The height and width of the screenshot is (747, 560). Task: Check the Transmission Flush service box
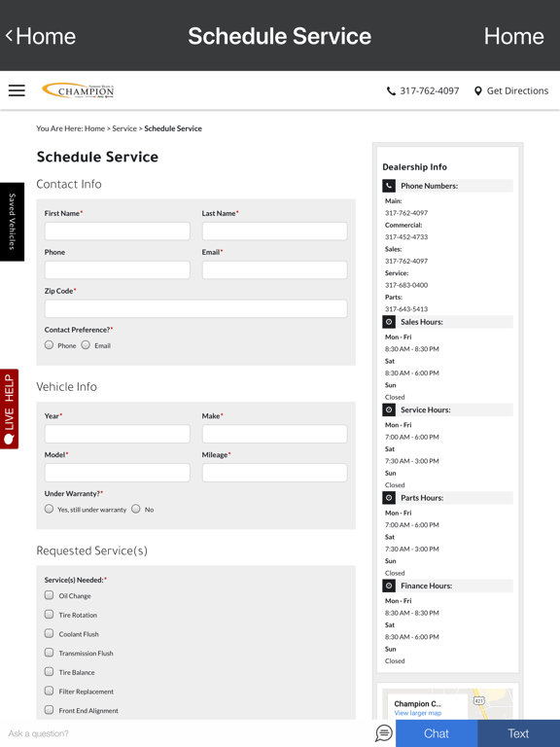(49, 653)
